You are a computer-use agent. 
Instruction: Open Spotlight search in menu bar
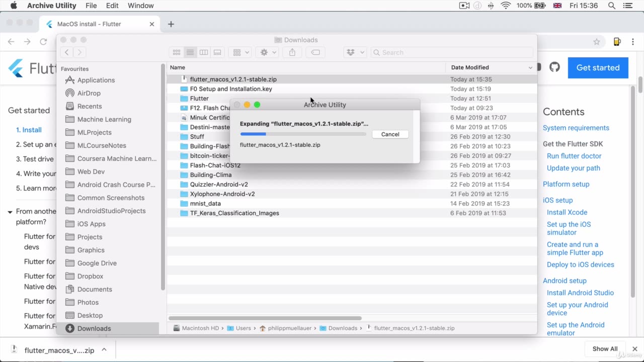612,6
